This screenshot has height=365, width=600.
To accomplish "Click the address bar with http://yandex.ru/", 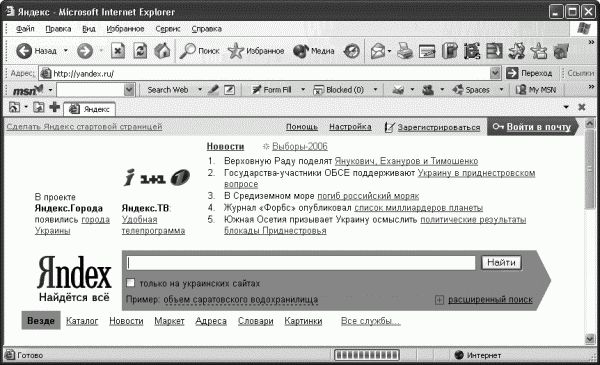I will 265,73.
